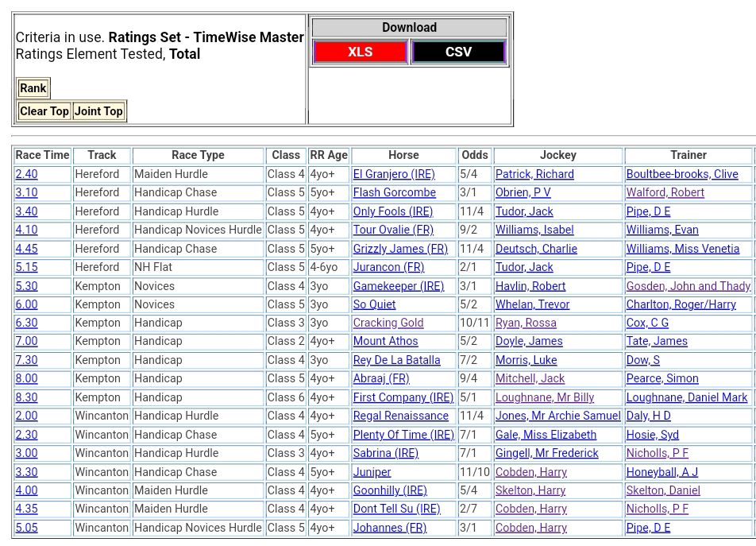
Task: Click the Joint Top button
Action: (98, 111)
